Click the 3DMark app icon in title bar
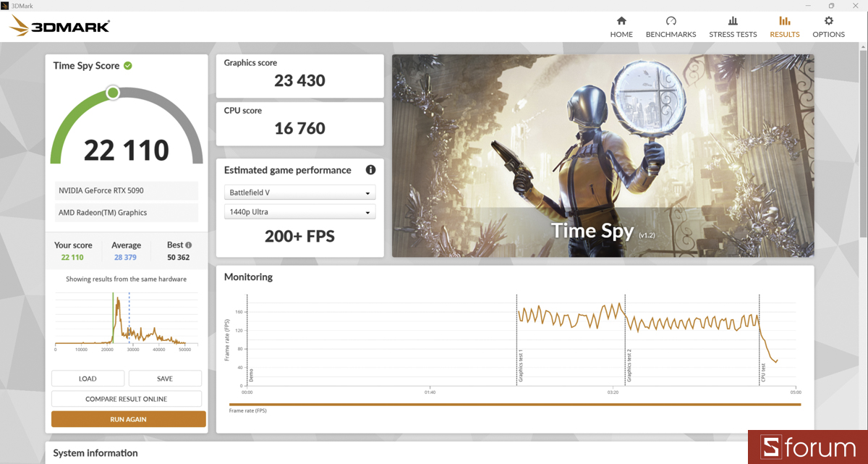 pyautogui.click(x=5, y=5)
